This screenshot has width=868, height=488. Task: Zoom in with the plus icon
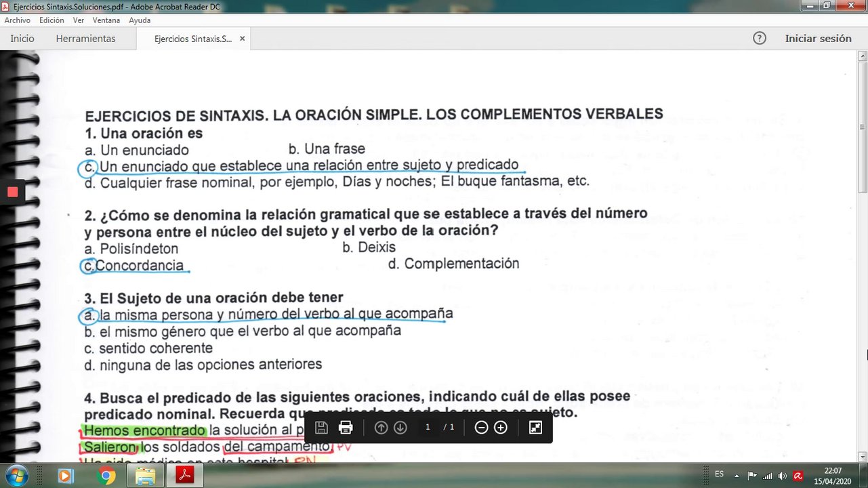[501, 428]
